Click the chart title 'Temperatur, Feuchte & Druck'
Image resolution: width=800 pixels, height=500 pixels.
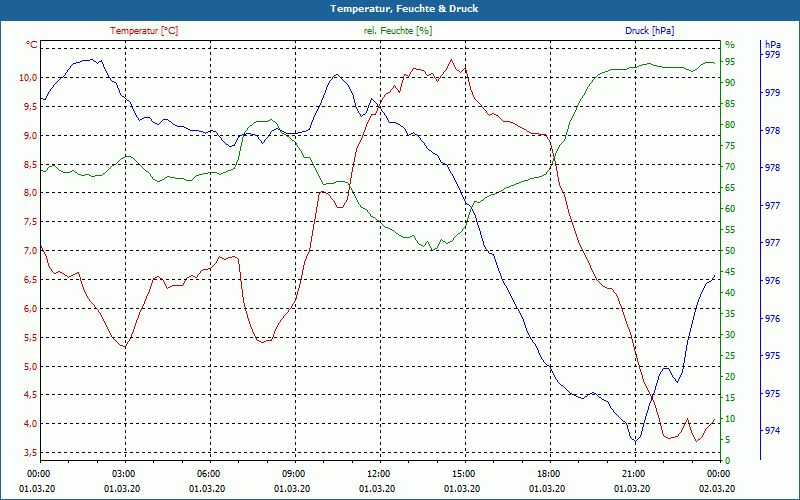pyautogui.click(x=404, y=9)
